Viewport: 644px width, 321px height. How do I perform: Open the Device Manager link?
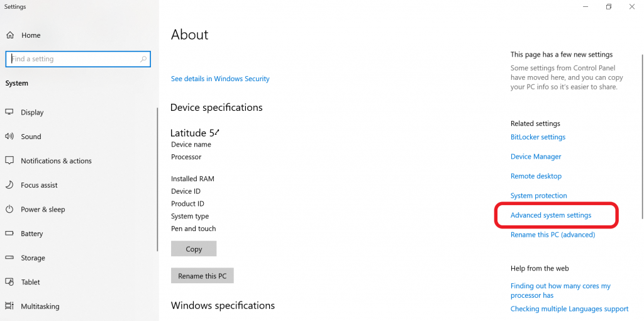[x=536, y=157]
